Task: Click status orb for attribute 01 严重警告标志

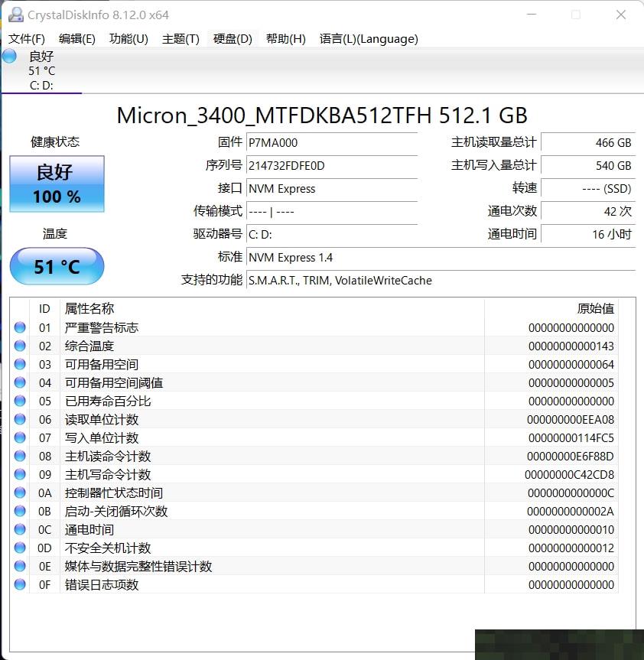Action: pyautogui.click(x=20, y=327)
